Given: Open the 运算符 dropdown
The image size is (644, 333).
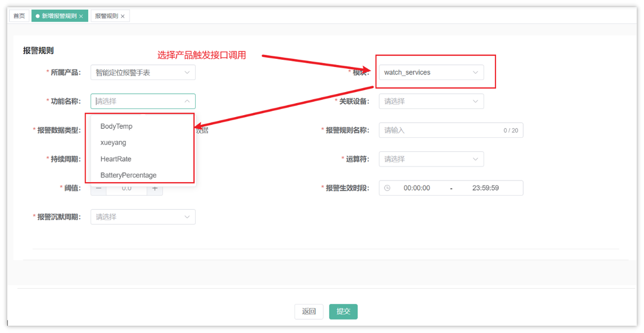Looking at the screenshot, I should (431, 159).
